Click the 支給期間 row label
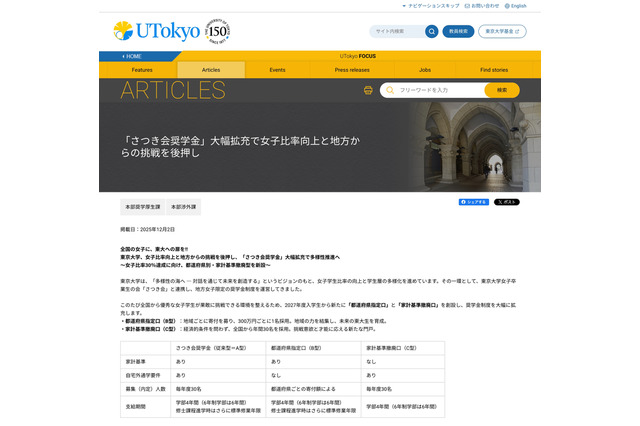The width and height of the screenshot is (640, 426). (136, 406)
